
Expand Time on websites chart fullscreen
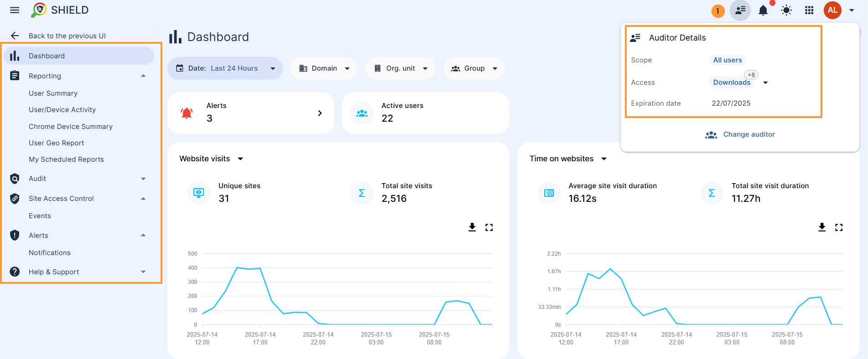coord(839,227)
